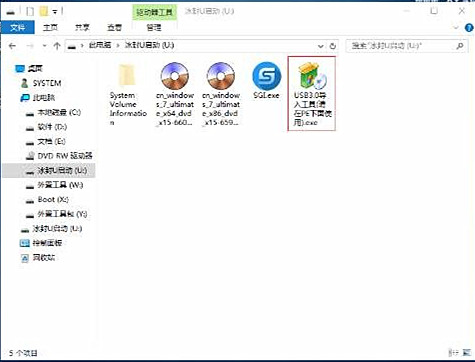Select 外置工具 (W:) drive
Viewport: 475px width, 362px height.
pyautogui.click(x=54, y=185)
